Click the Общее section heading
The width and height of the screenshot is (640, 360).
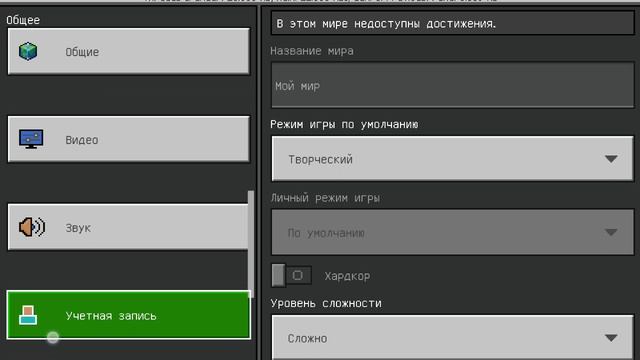click(23, 20)
